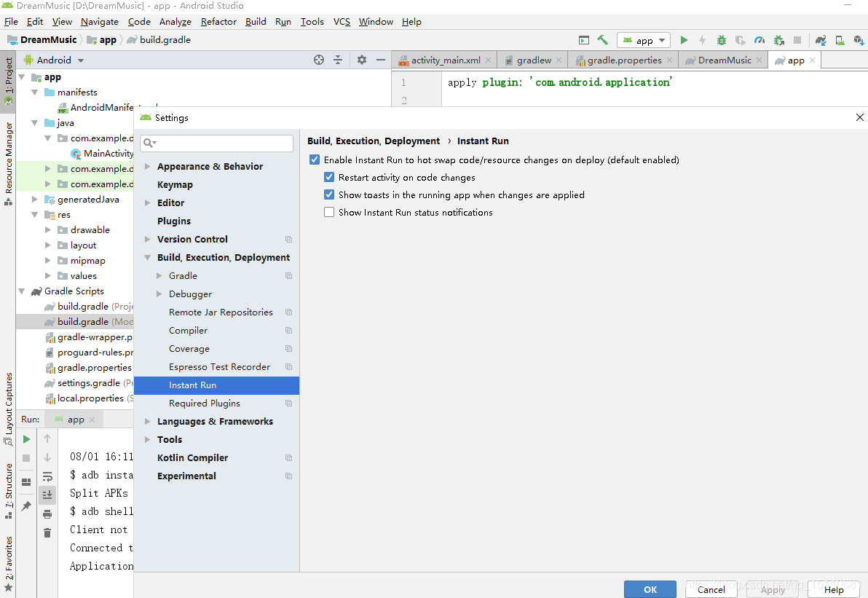
Task: Collapse Build, Execution, Deployment section
Action: click(x=147, y=257)
